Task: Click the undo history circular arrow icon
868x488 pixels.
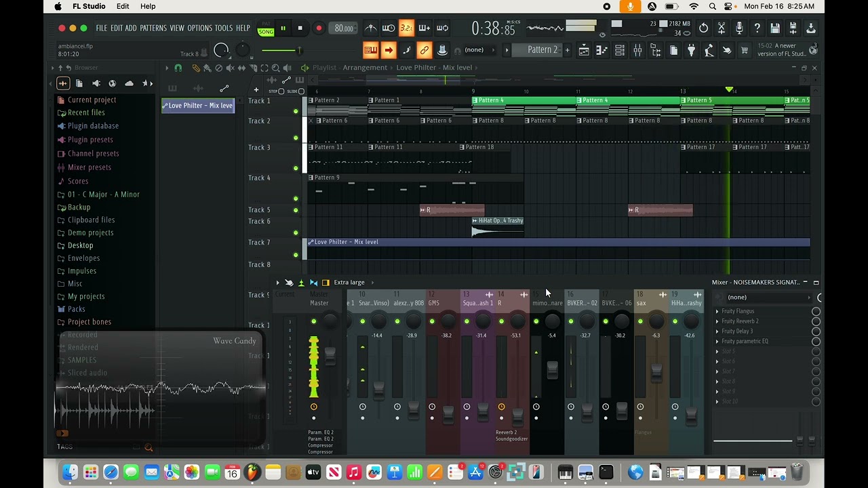Action: (x=703, y=28)
